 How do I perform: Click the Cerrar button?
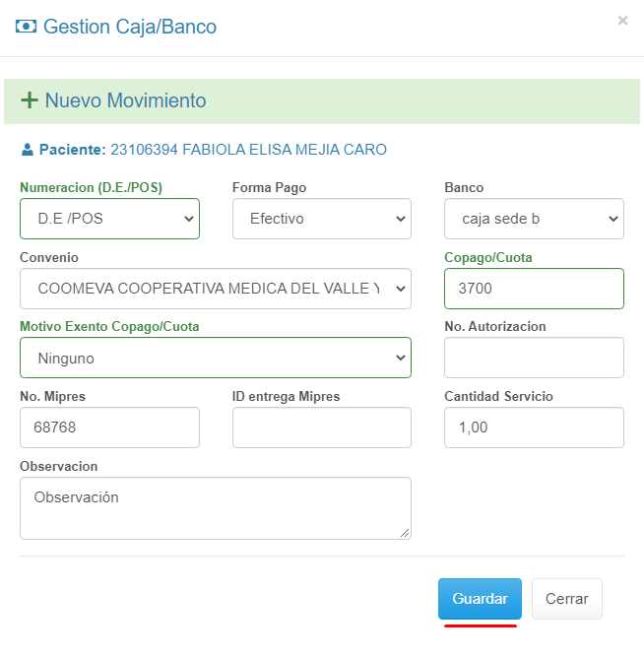tap(566, 599)
